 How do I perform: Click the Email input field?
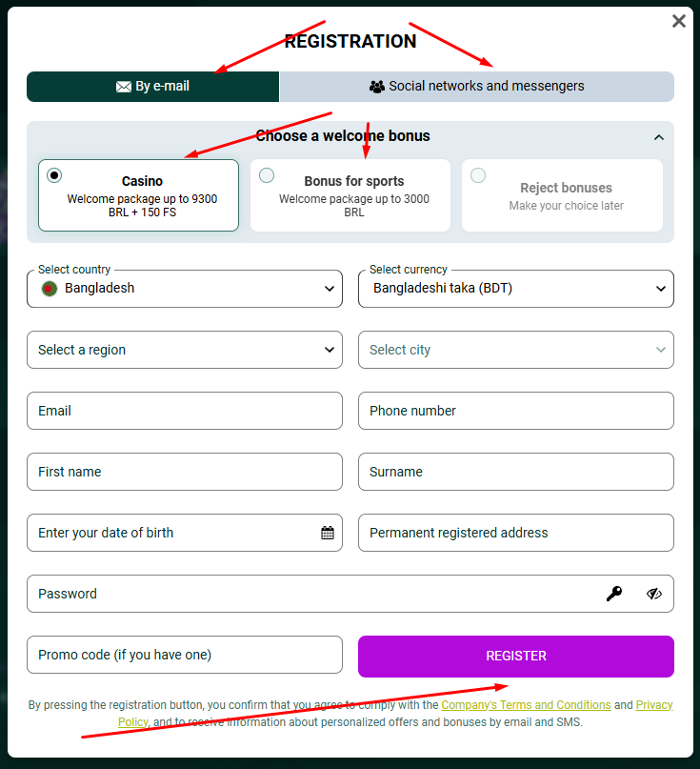pos(185,411)
